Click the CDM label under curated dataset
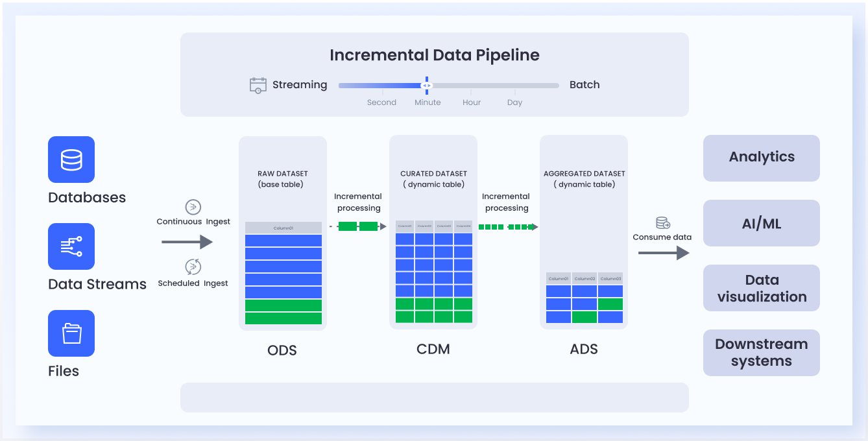The image size is (868, 441). (x=433, y=350)
